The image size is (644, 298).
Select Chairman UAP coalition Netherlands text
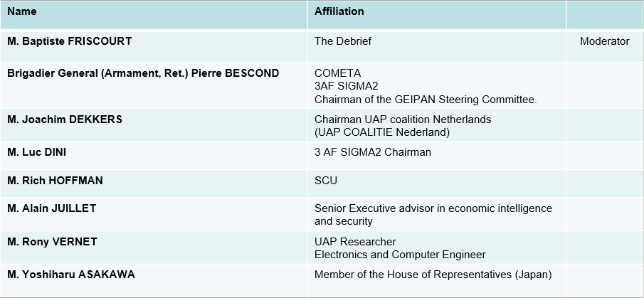pos(403,119)
